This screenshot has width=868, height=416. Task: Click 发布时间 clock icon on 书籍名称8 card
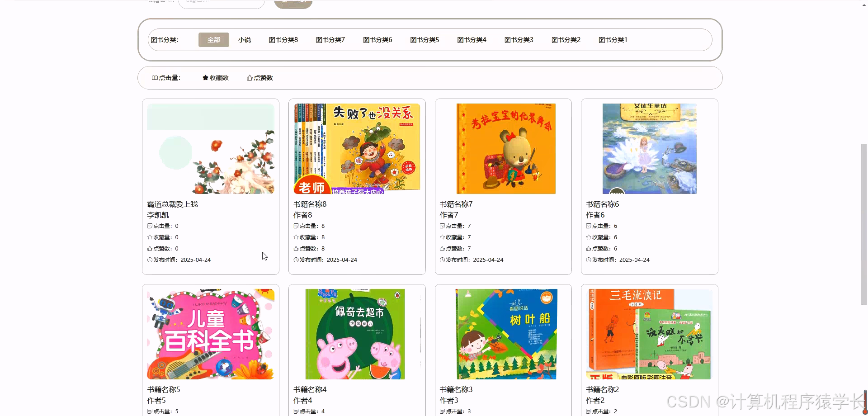point(296,260)
